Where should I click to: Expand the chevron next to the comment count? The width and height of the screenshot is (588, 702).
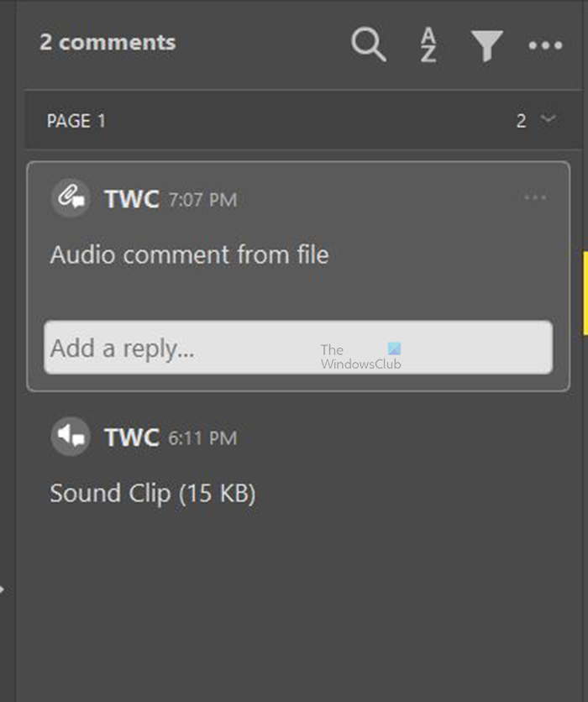pyautogui.click(x=550, y=121)
